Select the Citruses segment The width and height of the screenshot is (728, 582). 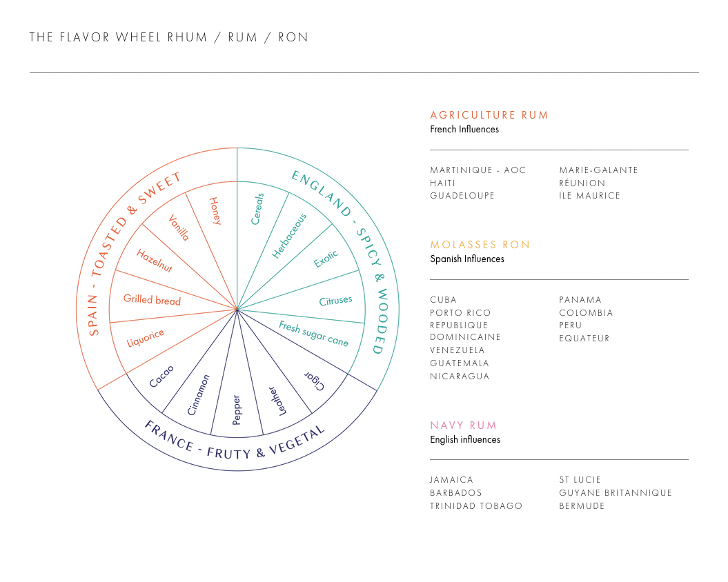coord(335,300)
